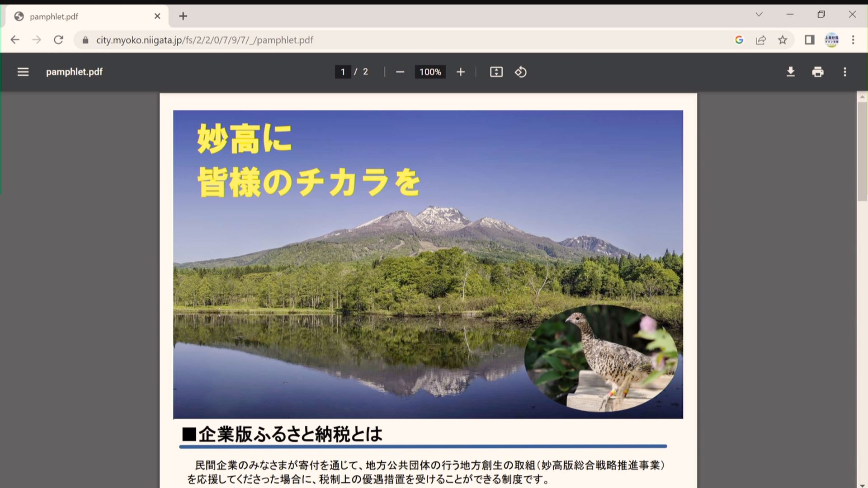Download the pamphlet PDF

pos(790,72)
